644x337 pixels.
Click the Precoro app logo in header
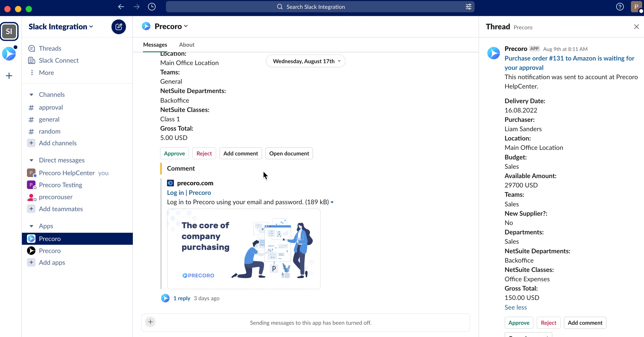pos(146,26)
